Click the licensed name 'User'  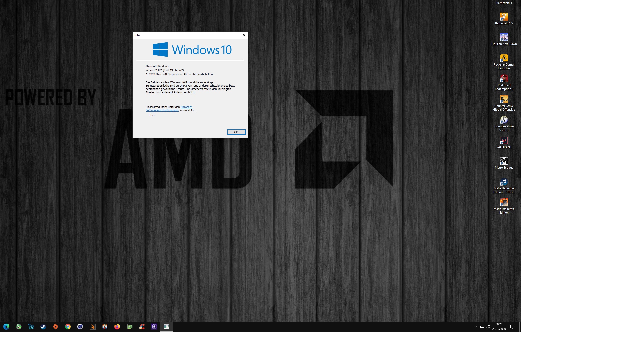[152, 115]
